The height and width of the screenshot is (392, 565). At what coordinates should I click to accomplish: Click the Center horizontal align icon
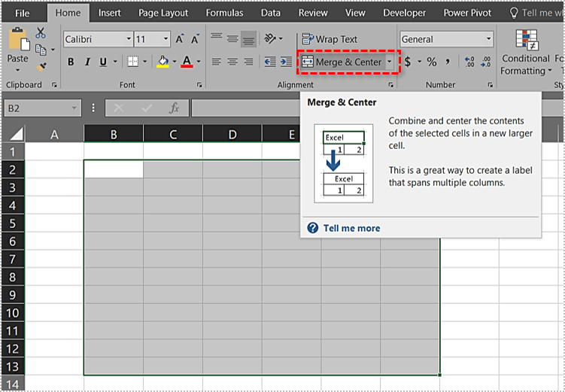(x=233, y=62)
